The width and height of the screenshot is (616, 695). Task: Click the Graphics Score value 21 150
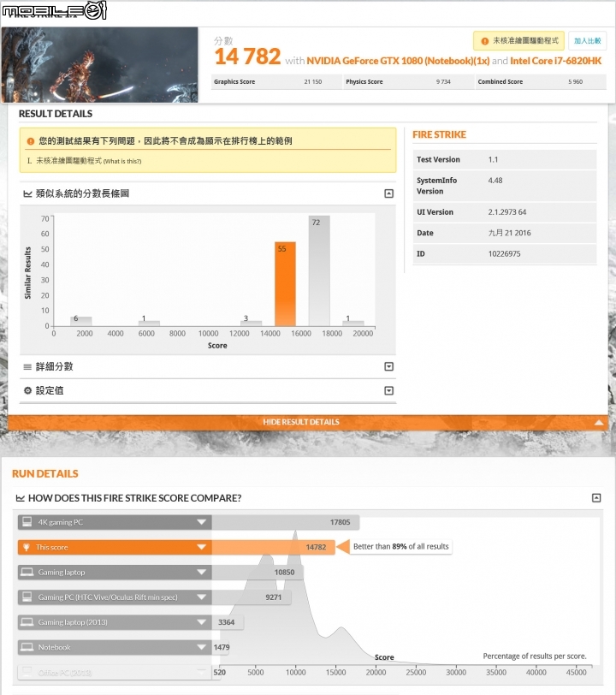point(313,82)
